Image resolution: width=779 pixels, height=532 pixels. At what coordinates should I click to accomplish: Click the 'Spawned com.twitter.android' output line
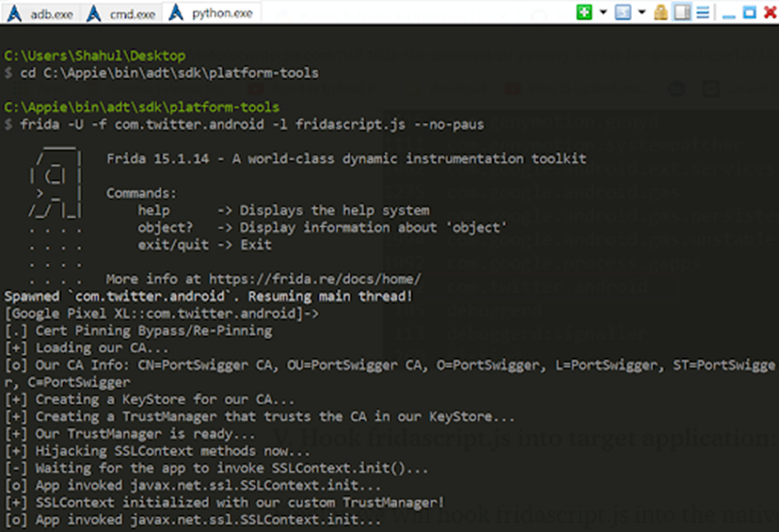pyautogui.click(x=209, y=296)
